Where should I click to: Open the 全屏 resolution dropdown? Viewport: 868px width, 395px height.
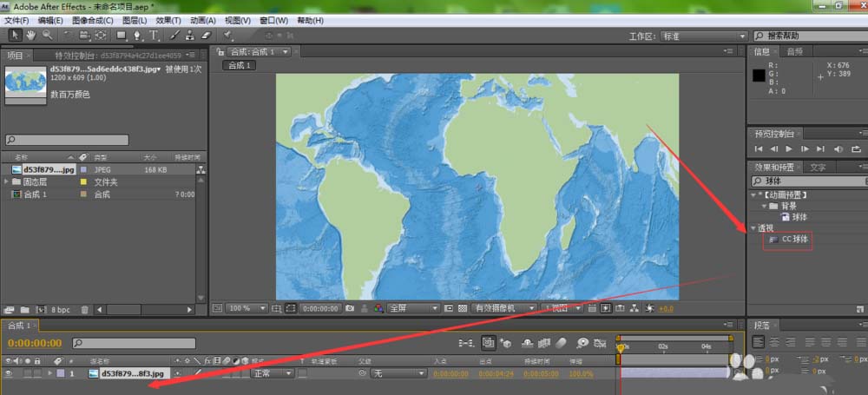[413, 308]
